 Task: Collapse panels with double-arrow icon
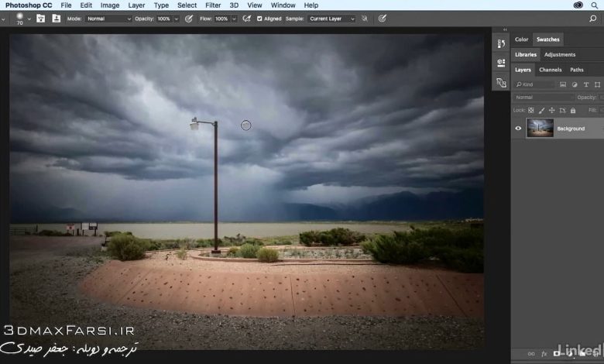click(x=505, y=29)
